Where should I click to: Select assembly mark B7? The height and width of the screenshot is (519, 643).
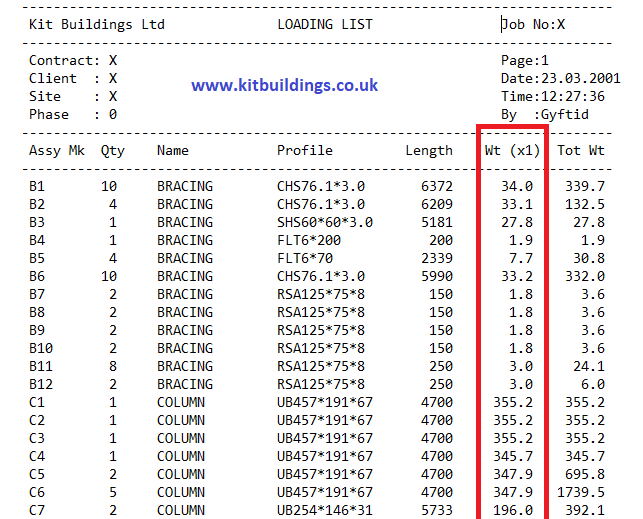(x=36, y=294)
